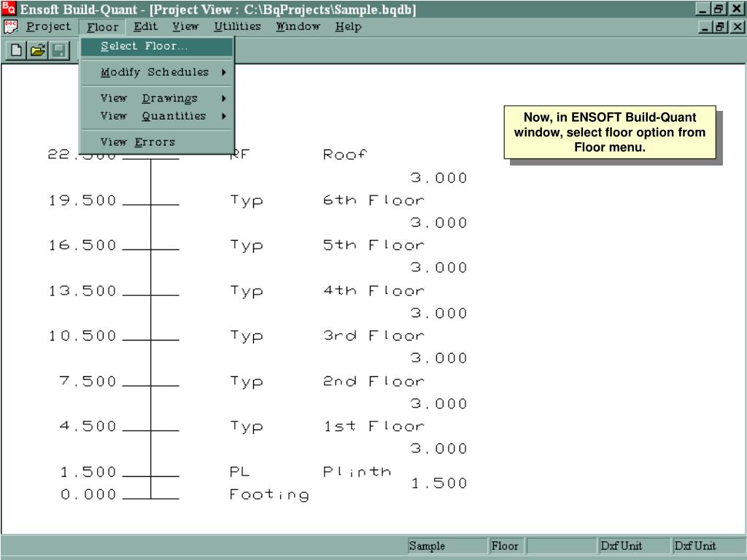Click the 2nd Floor label
This screenshot has width=747, height=560.
(373, 381)
